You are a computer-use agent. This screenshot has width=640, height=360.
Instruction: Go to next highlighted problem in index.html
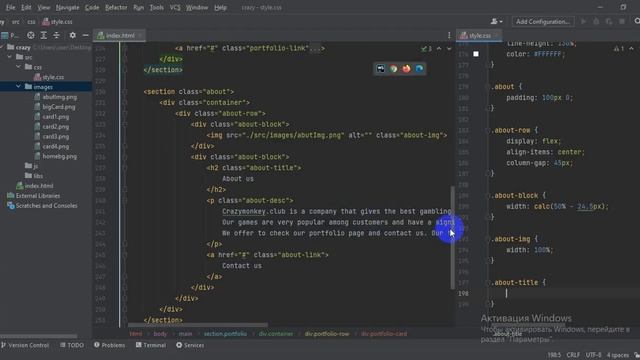coord(449,49)
